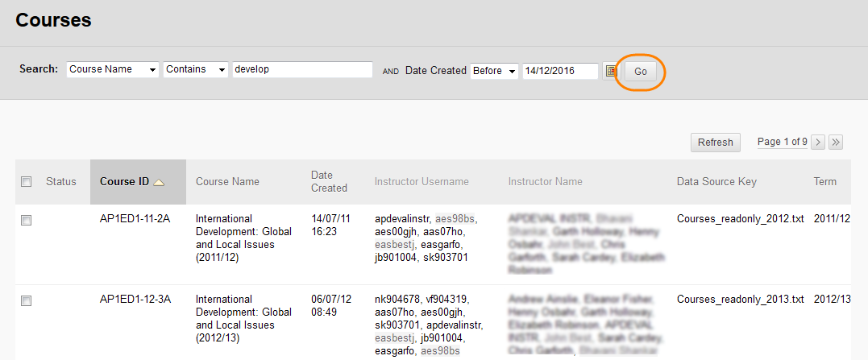Open the Before date condition dropdown
Screen dimensions: 868x360
[494, 71]
